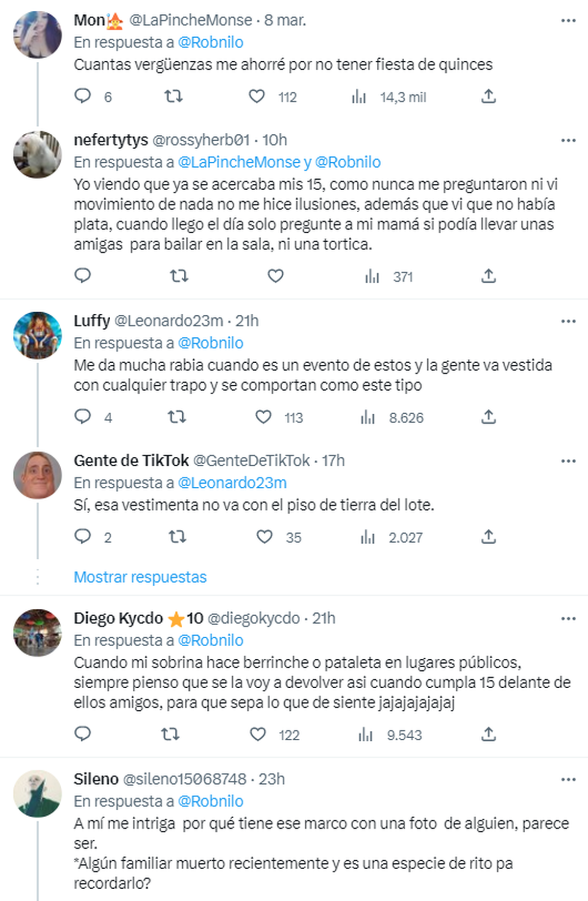This screenshot has height=901, width=588.
Task: Open more options for Sileno's tweet
Action: click(568, 779)
